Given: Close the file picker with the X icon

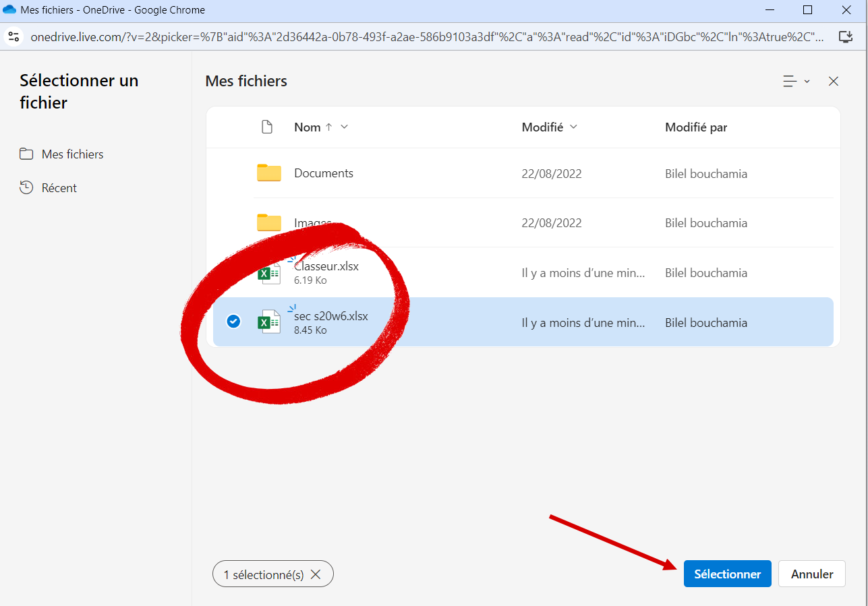Looking at the screenshot, I should tap(834, 82).
